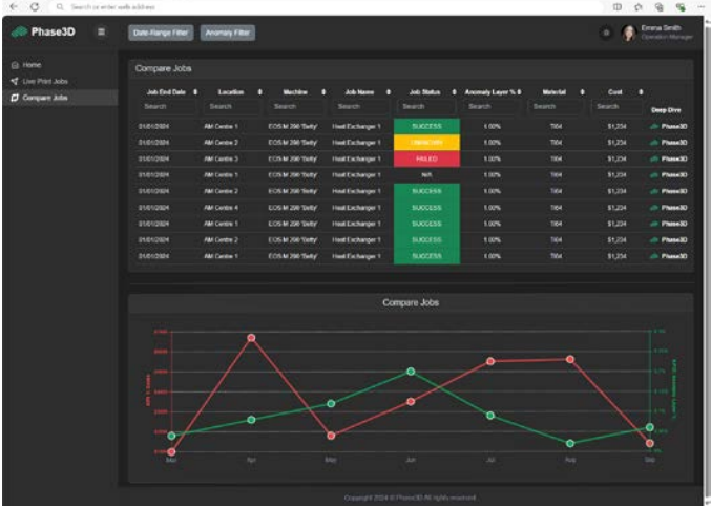
Task: Sort table by Job Name arrows
Action: click(x=388, y=92)
